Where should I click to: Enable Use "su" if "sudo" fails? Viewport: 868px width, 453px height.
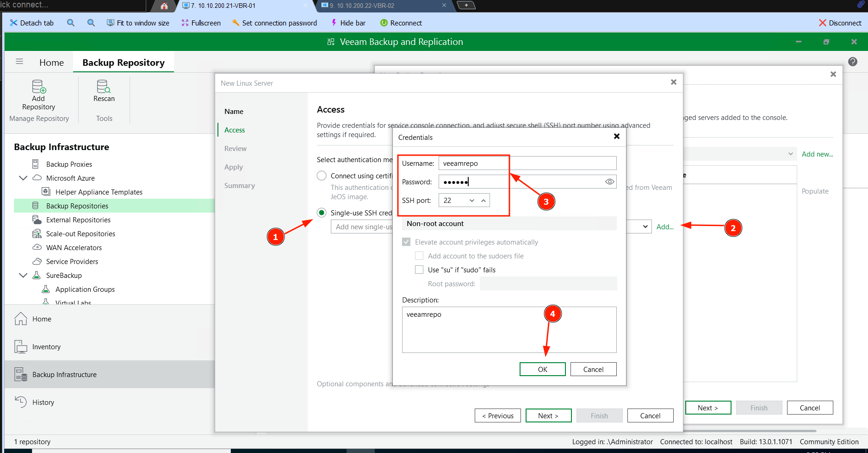pos(419,270)
